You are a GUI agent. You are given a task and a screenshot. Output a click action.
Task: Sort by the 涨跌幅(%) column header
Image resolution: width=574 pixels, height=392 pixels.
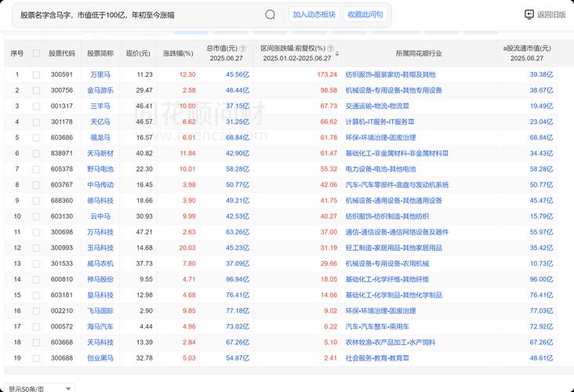pos(178,53)
